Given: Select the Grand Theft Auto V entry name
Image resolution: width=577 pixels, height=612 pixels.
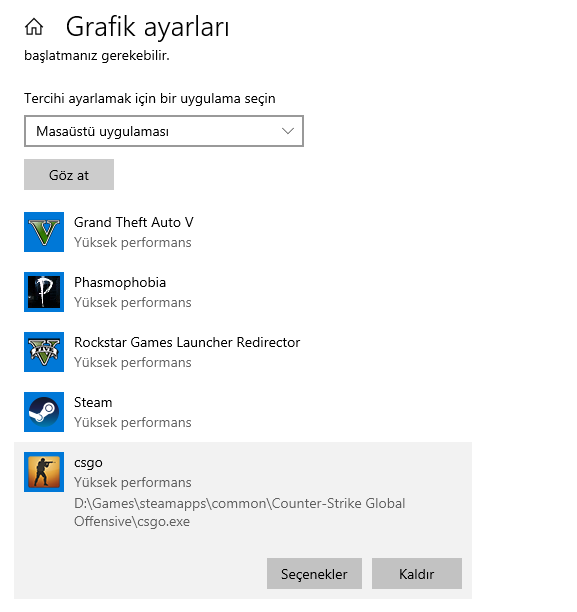Looking at the screenshot, I should coord(134,222).
